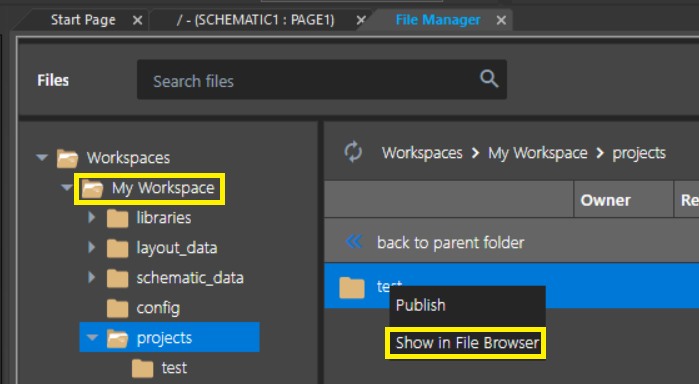Expand the libraries folder
The height and width of the screenshot is (384, 699).
(x=91, y=217)
